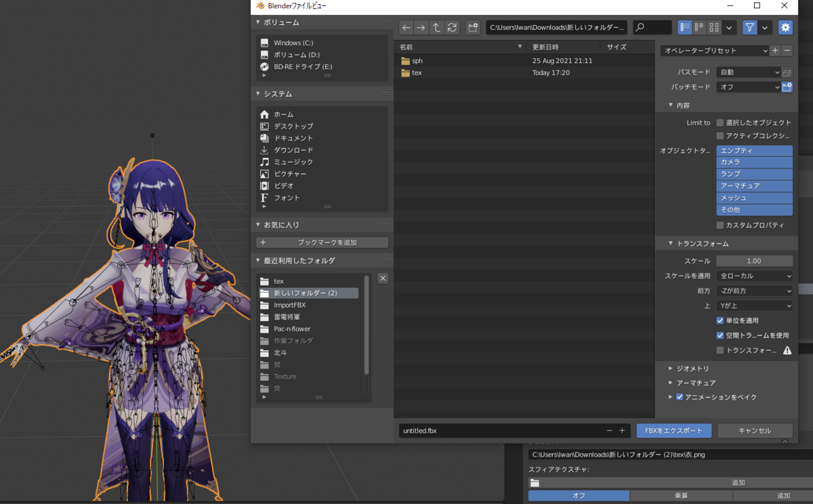Open filter settings dropdown arrow
This screenshot has height=504, width=813.
click(x=765, y=28)
